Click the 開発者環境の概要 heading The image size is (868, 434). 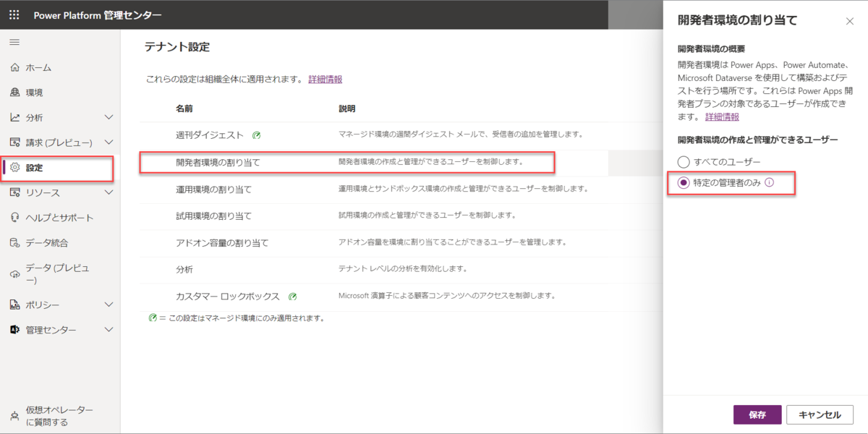point(712,49)
